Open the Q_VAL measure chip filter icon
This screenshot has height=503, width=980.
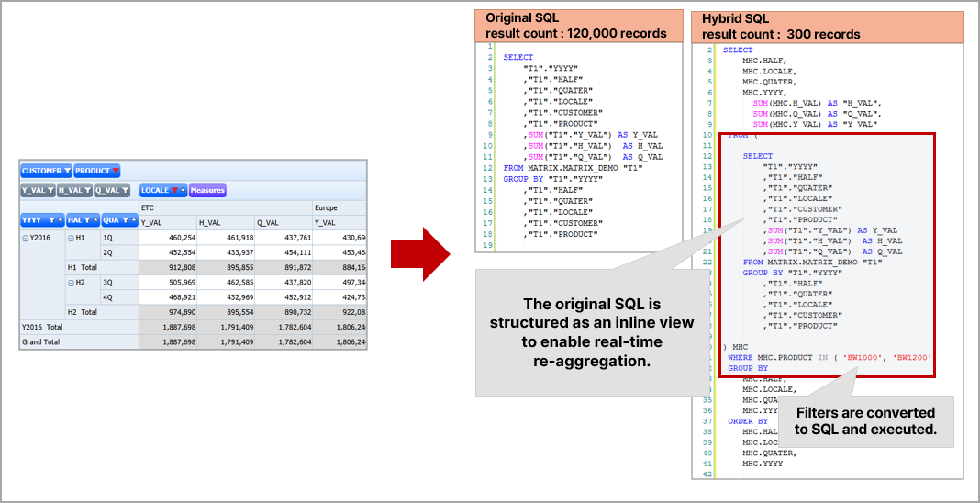[x=125, y=190]
